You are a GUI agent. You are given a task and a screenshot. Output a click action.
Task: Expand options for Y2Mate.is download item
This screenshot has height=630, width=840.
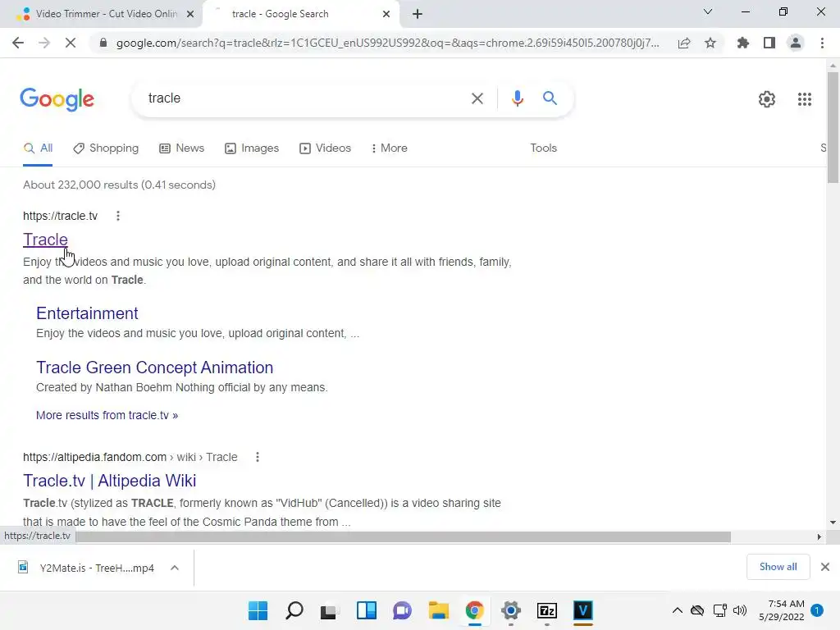tap(175, 568)
